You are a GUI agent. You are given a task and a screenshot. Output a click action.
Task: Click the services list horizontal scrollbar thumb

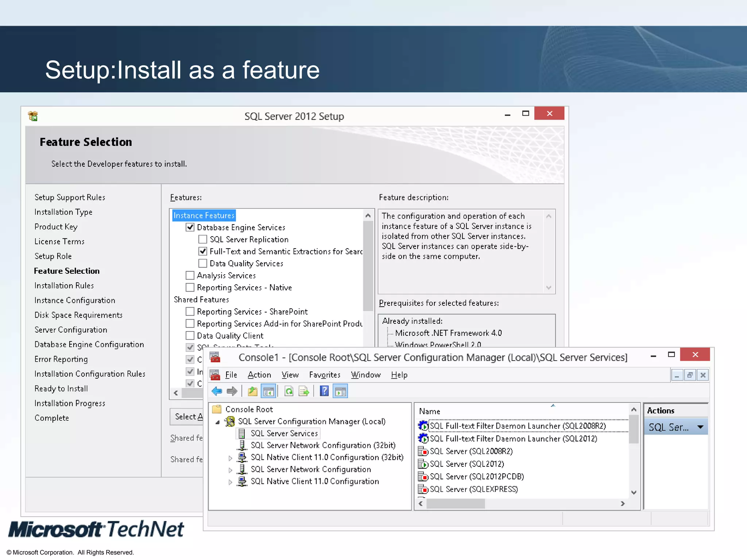pos(455,503)
